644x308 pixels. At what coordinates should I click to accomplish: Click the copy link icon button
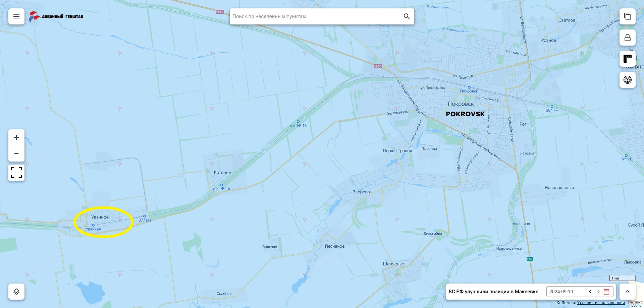pyautogui.click(x=628, y=16)
